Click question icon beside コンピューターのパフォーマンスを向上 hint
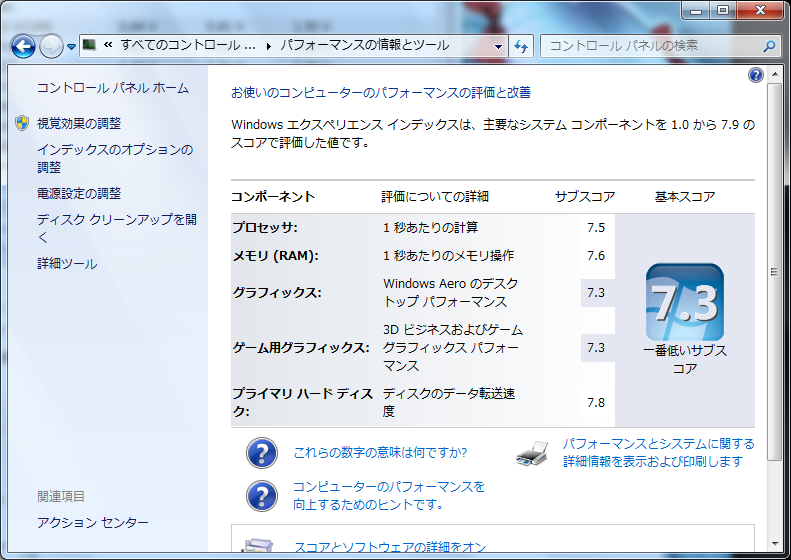 261,495
